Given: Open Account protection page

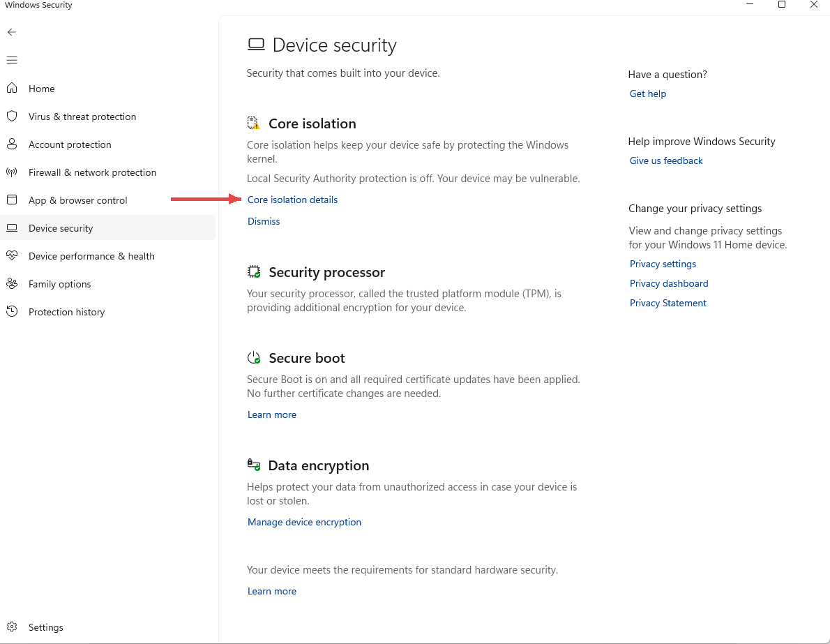Looking at the screenshot, I should tap(108, 144).
